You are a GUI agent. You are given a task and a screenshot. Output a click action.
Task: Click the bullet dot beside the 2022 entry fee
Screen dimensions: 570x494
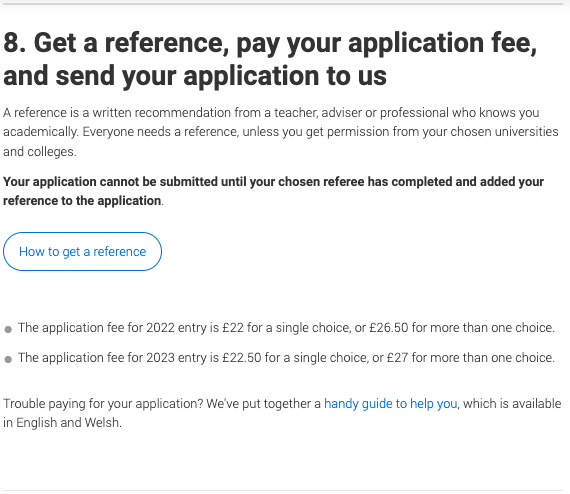(8, 330)
